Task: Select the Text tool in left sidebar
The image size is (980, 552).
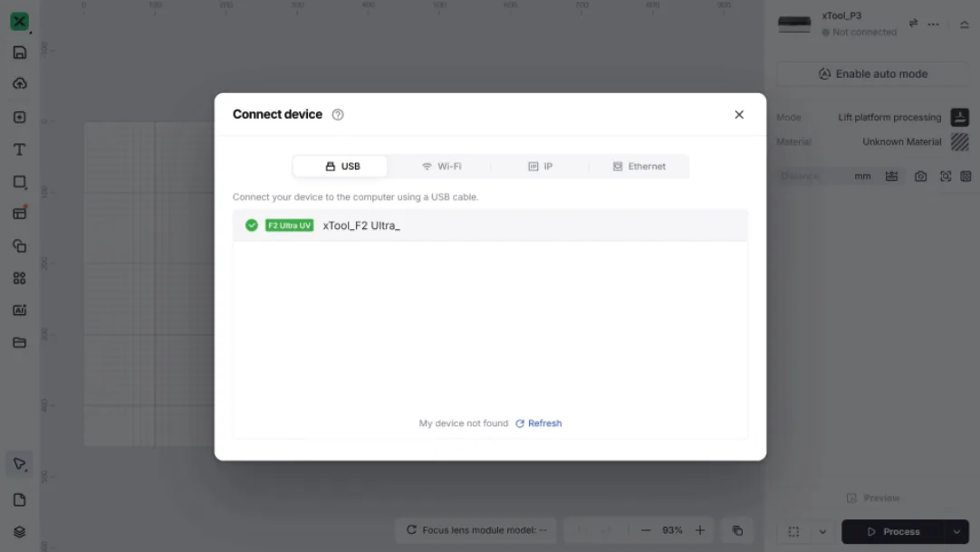Action: [x=19, y=150]
